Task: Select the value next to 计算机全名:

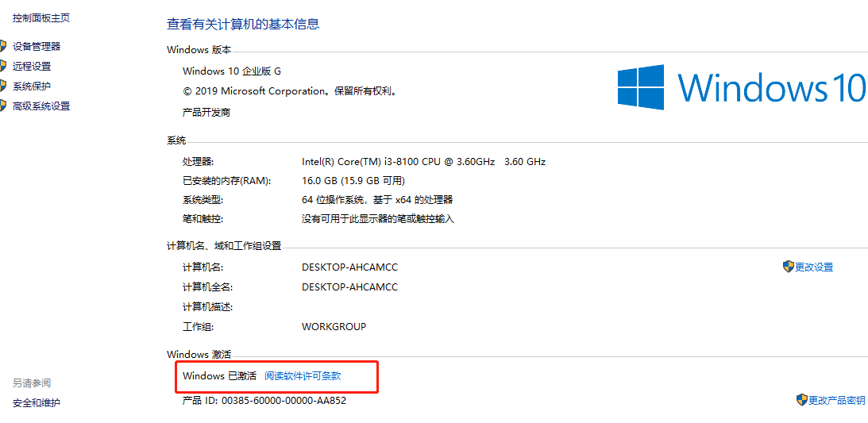Action: [350, 287]
